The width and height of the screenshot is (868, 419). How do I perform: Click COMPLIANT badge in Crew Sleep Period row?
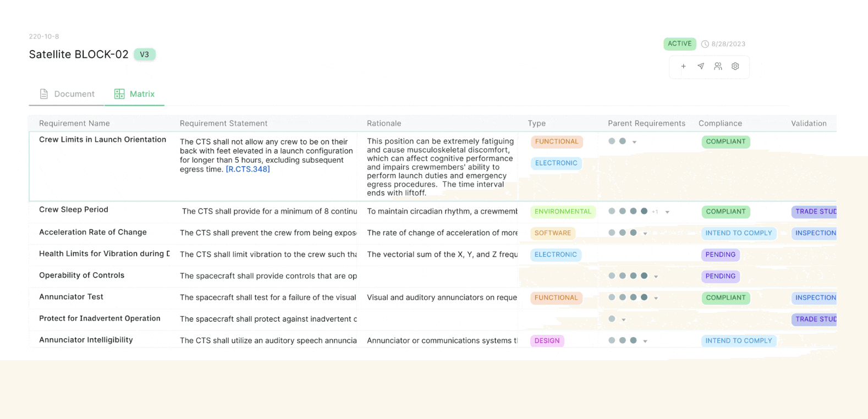point(726,211)
